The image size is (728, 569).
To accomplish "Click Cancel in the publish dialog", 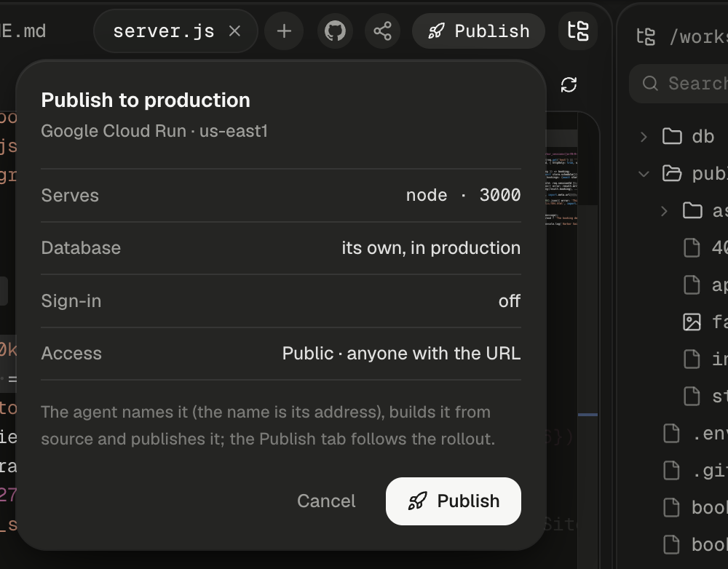I will pyautogui.click(x=326, y=501).
